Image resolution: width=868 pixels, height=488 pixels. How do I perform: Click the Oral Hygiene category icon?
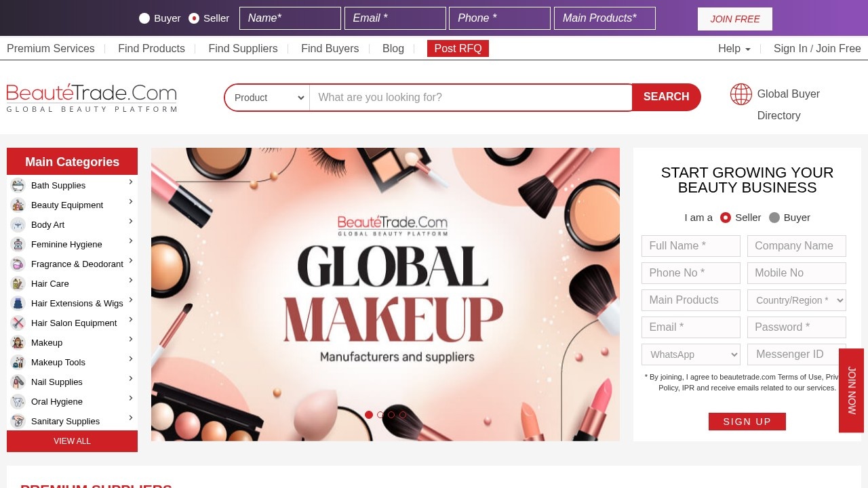click(18, 401)
